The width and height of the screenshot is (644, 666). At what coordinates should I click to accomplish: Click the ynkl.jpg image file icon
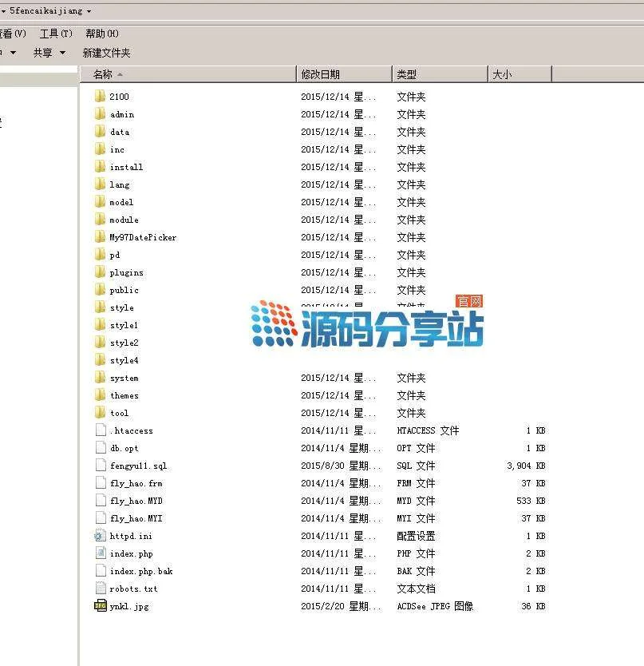click(x=100, y=606)
